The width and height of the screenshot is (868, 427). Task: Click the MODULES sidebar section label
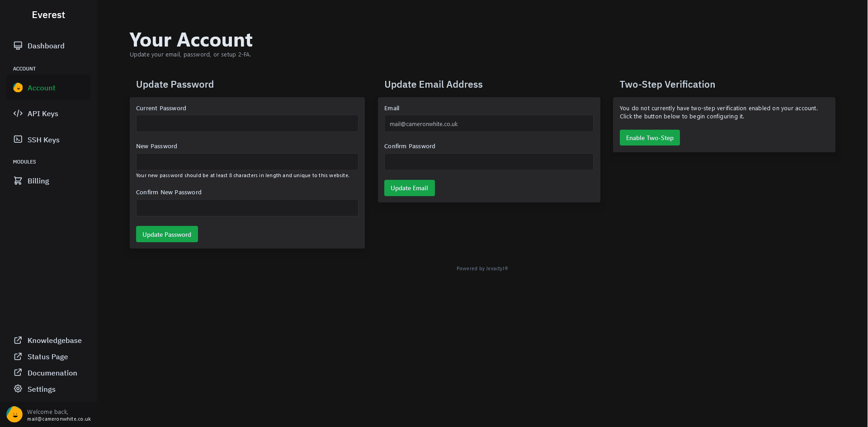tap(24, 162)
